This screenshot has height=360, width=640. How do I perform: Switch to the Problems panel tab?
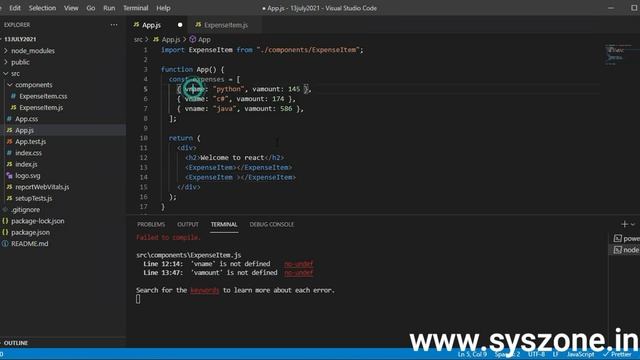[151, 224]
